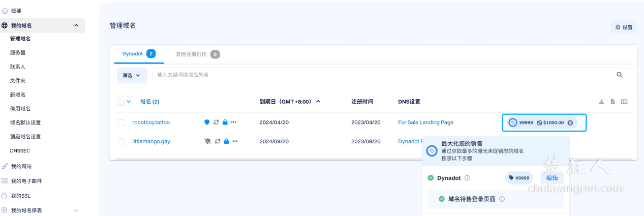644x216 pixels.
Task: Click the 编辑 button in sales popup
Action: [x=552, y=178]
